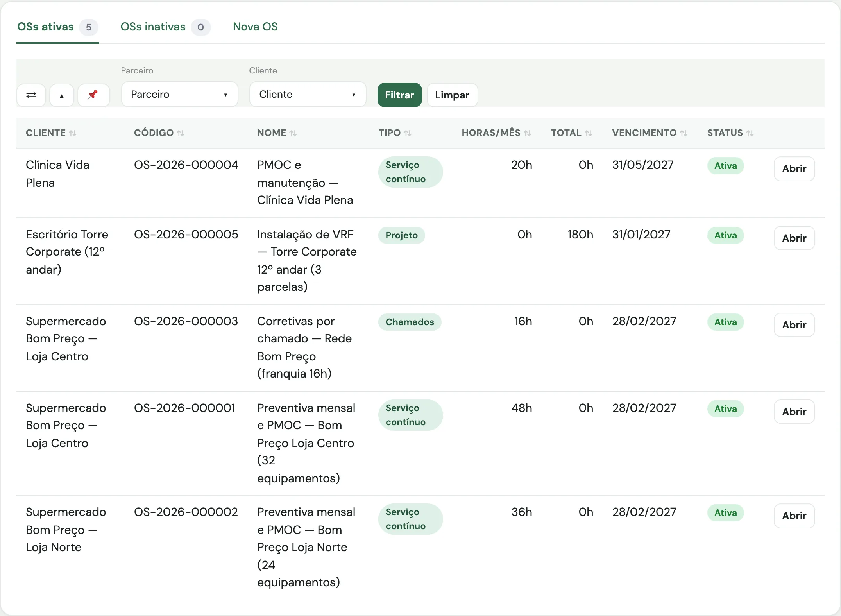
Task: Sort by CÓDIGO column arrows
Action: point(181,133)
